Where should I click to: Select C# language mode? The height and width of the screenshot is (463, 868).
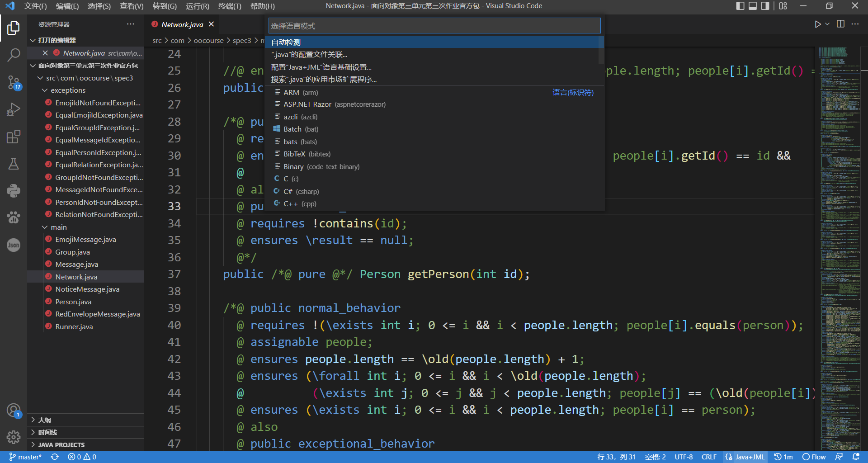tap(434, 191)
